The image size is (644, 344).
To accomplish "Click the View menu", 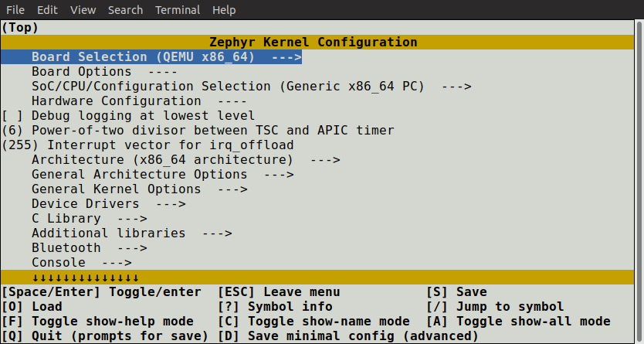I will coord(83,10).
